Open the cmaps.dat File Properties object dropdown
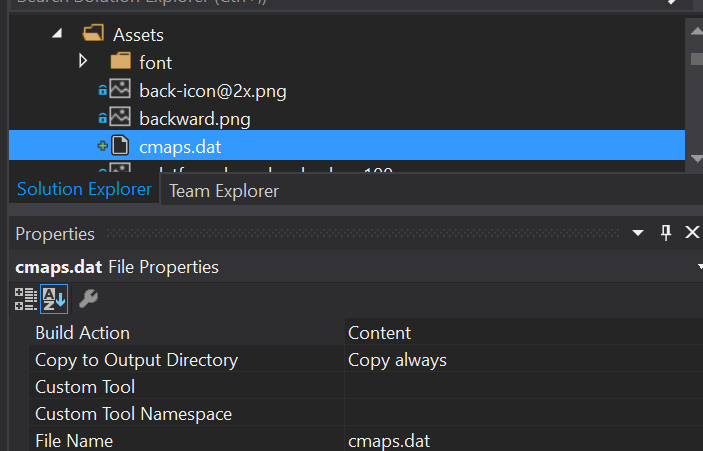This screenshot has width=703, height=451. 698,267
